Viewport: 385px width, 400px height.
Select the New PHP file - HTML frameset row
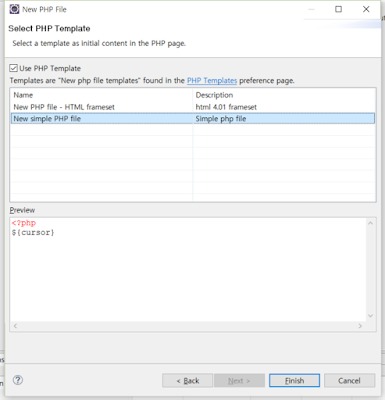[193, 107]
